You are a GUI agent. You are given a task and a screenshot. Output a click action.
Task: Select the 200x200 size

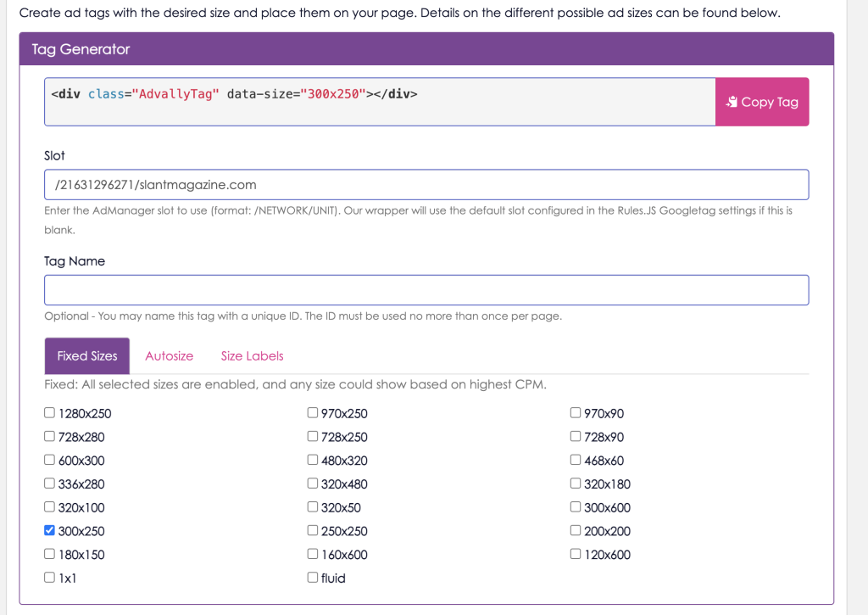(576, 531)
